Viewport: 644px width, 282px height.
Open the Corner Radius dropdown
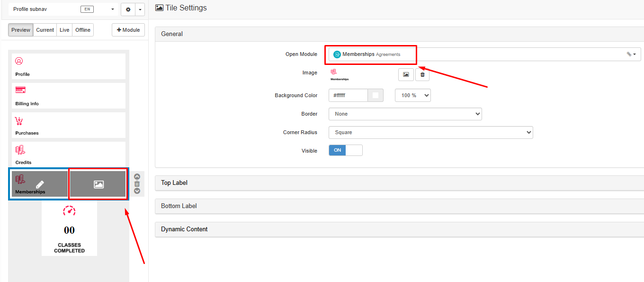430,133
